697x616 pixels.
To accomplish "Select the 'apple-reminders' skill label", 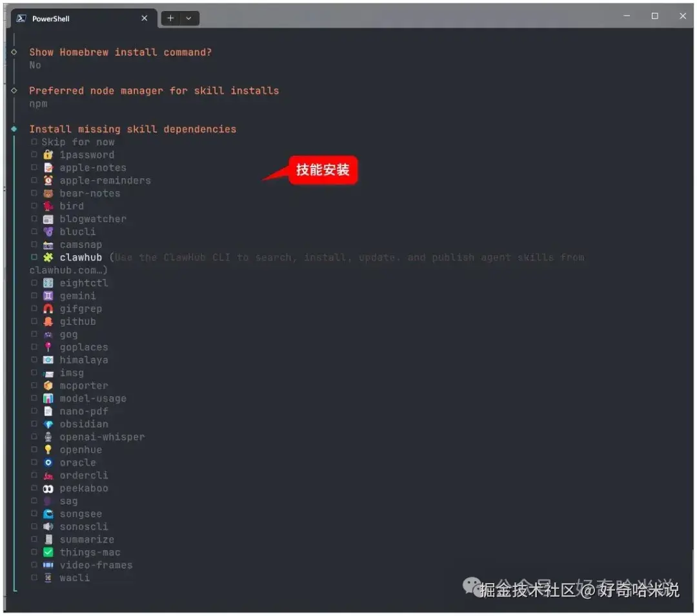I will pyautogui.click(x=105, y=181).
